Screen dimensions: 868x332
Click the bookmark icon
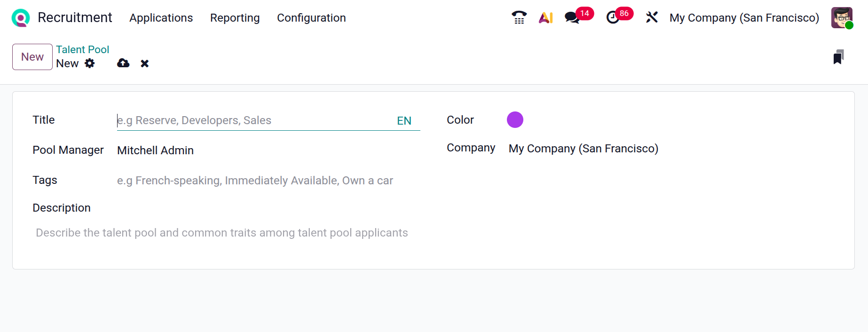[838, 57]
